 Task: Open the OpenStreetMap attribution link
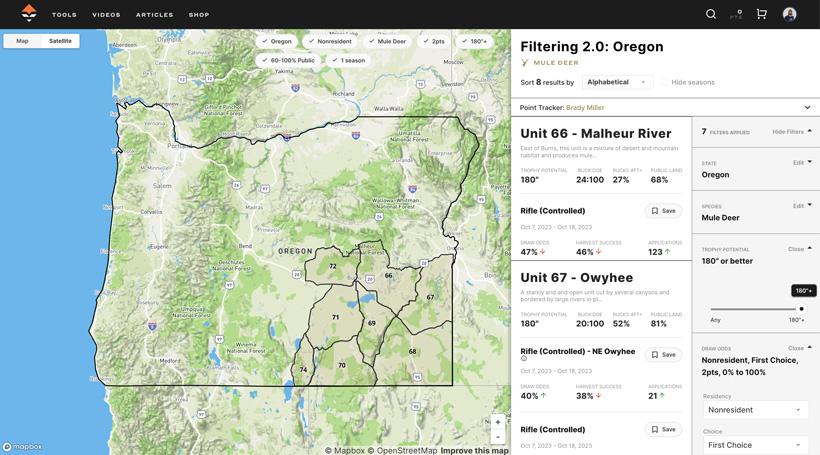tap(402, 450)
